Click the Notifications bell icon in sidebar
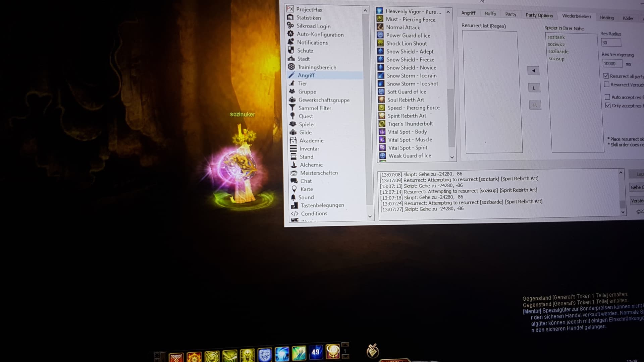 click(x=291, y=42)
